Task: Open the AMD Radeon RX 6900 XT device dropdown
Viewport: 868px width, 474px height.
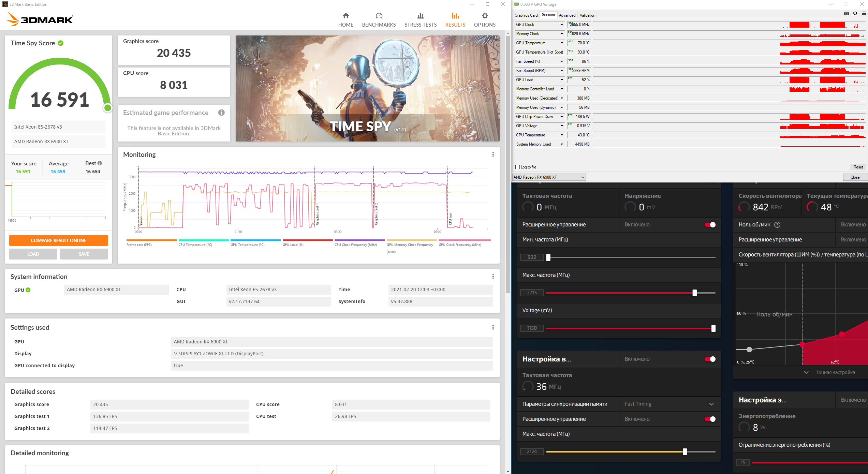Action: coord(549,177)
